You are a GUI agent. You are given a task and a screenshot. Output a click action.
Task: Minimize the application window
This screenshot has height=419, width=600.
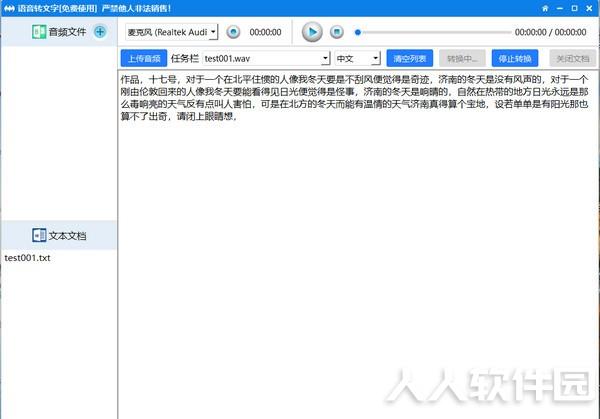560,8
